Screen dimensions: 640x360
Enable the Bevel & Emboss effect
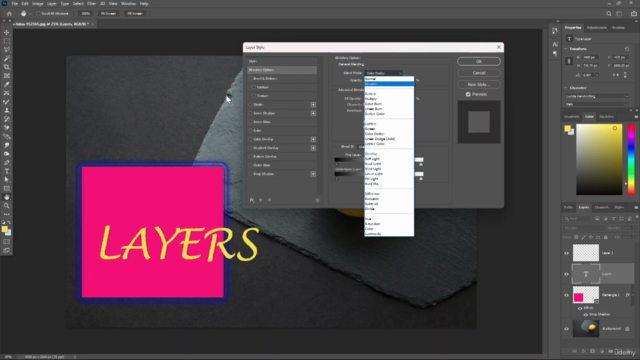click(x=251, y=78)
